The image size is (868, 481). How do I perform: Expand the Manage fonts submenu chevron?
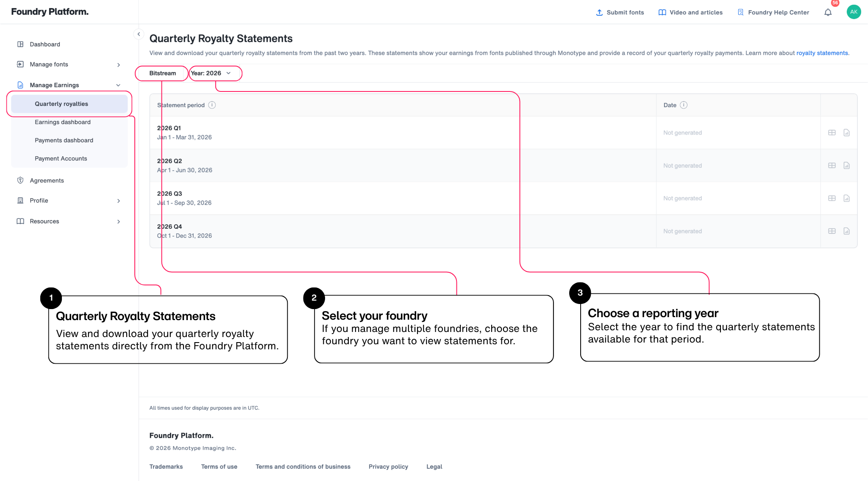click(x=119, y=65)
